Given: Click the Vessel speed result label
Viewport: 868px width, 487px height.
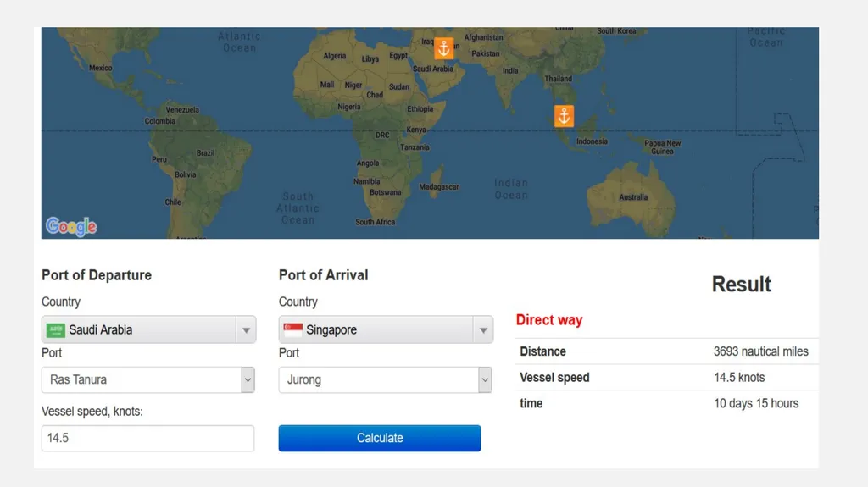Looking at the screenshot, I should point(554,378).
